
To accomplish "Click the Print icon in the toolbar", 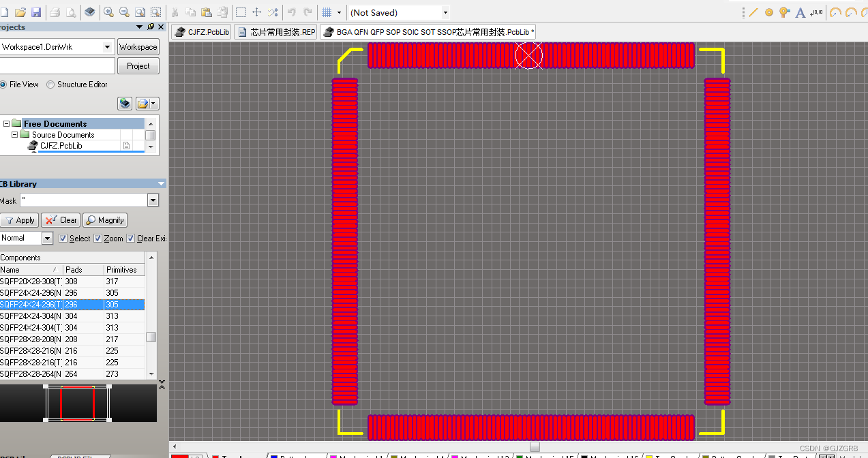I will click(55, 12).
